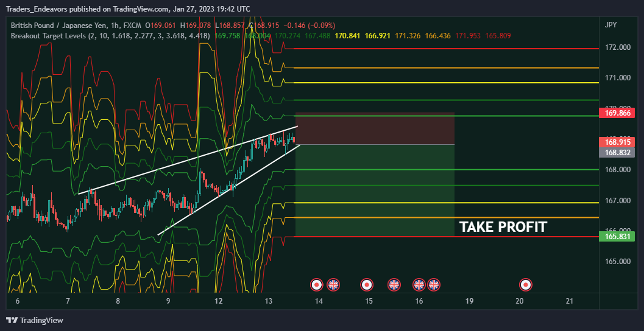Click the red 171.953 indicator value
The image size is (644, 331).
tap(468, 36)
